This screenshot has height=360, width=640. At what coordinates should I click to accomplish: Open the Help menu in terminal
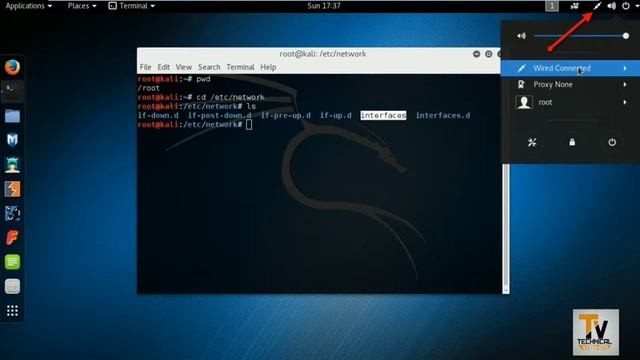pyautogui.click(x=268, y=67)
